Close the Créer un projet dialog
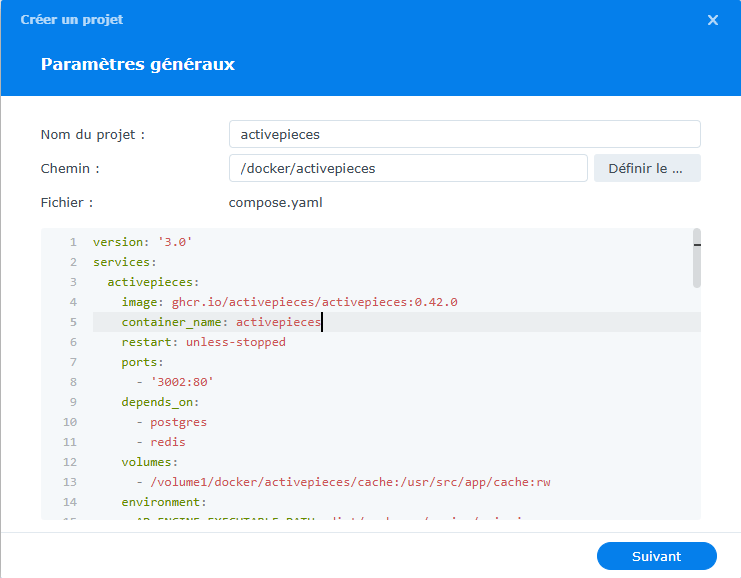Screen dimensions: 741x578 pyautogui.click(x=713, y=20)
